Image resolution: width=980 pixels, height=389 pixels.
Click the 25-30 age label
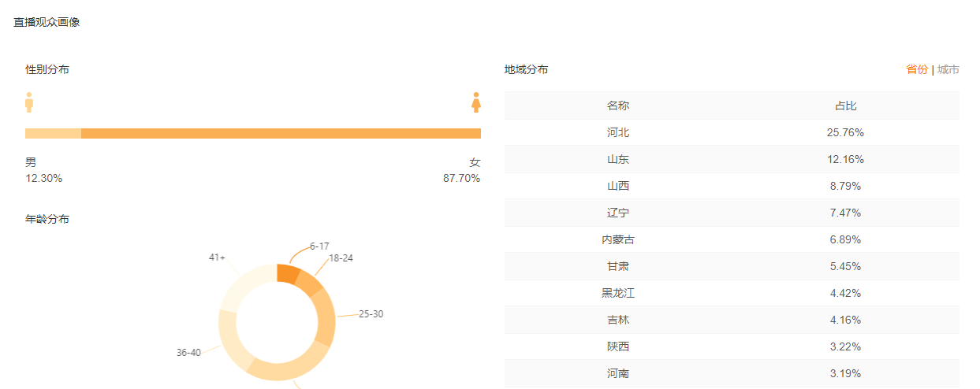[371, 313]
